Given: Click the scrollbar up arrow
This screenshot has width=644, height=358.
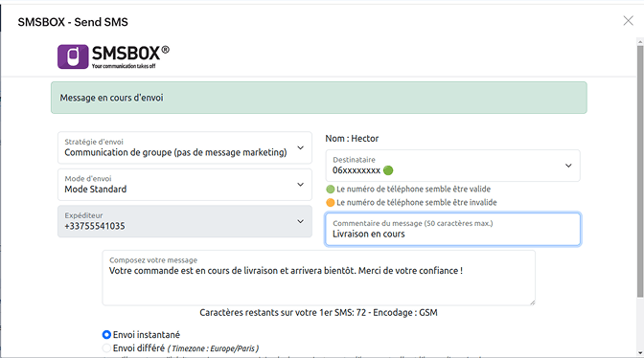Looking at the screenshot, I should 640,42.
